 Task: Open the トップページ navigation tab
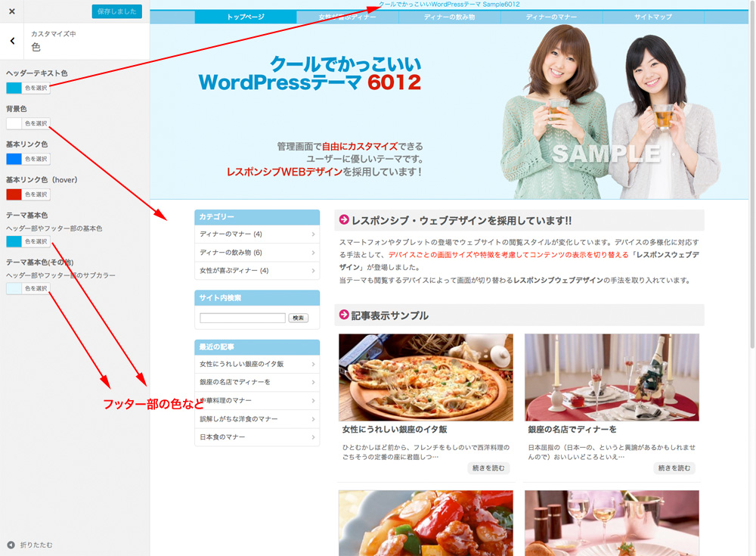tap(246, 17)
